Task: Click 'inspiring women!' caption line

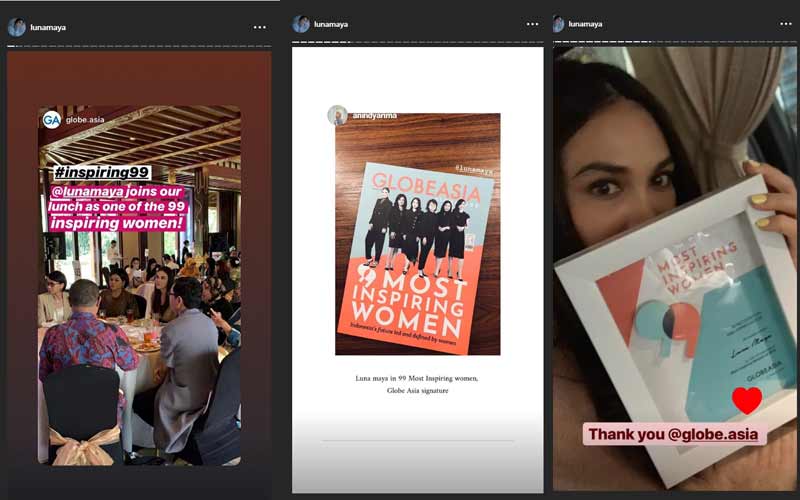Action: click(x=117, y=223)
